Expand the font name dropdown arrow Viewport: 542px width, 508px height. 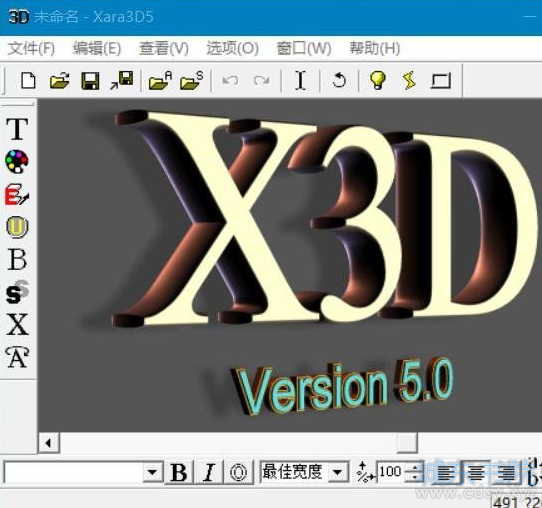[x=152, y=472]
